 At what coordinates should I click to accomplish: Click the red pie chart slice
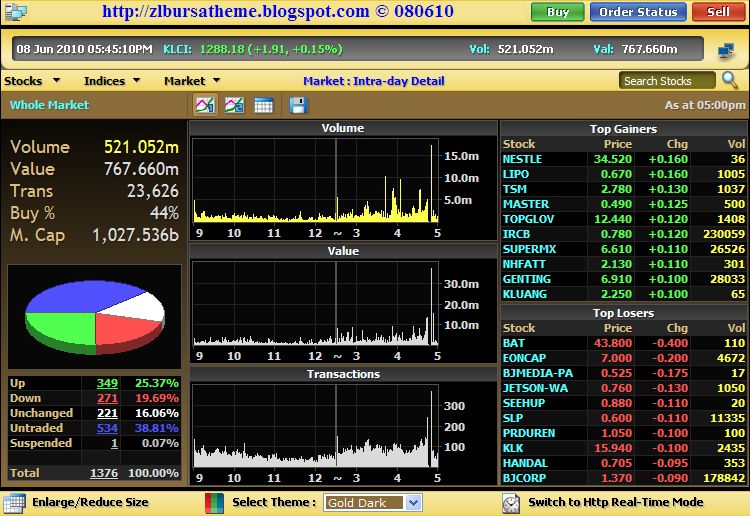click(127, 330)
